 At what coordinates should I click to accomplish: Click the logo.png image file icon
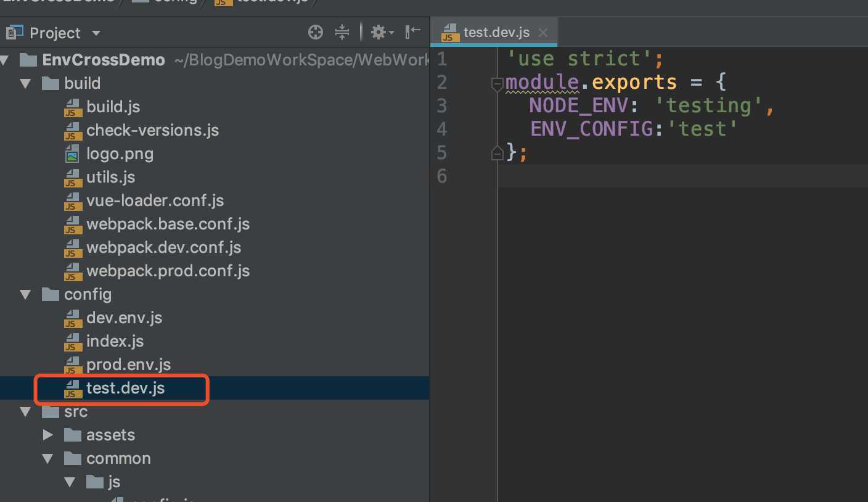point(73,154)
